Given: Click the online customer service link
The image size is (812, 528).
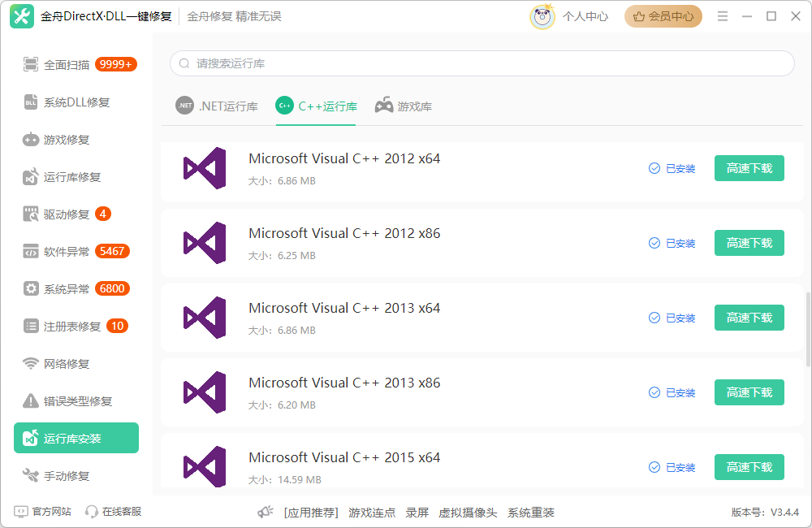Looking at the screenshot, I should [114, 512].
